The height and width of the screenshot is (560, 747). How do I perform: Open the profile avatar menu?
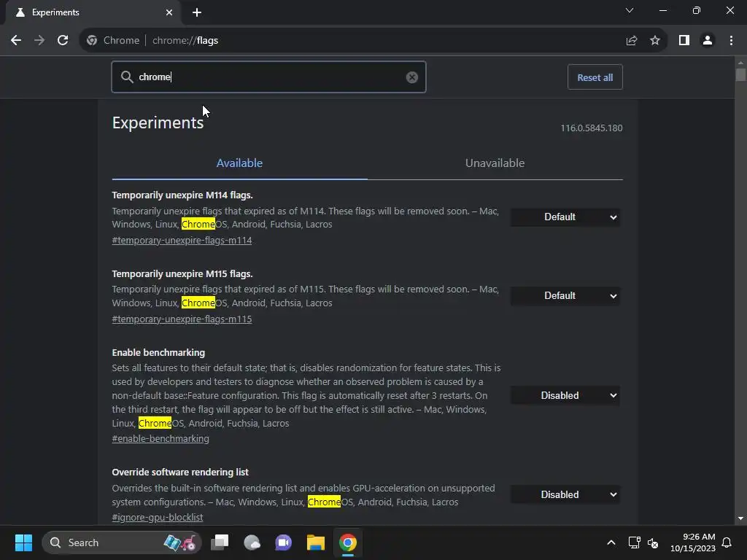coord(708,41)
